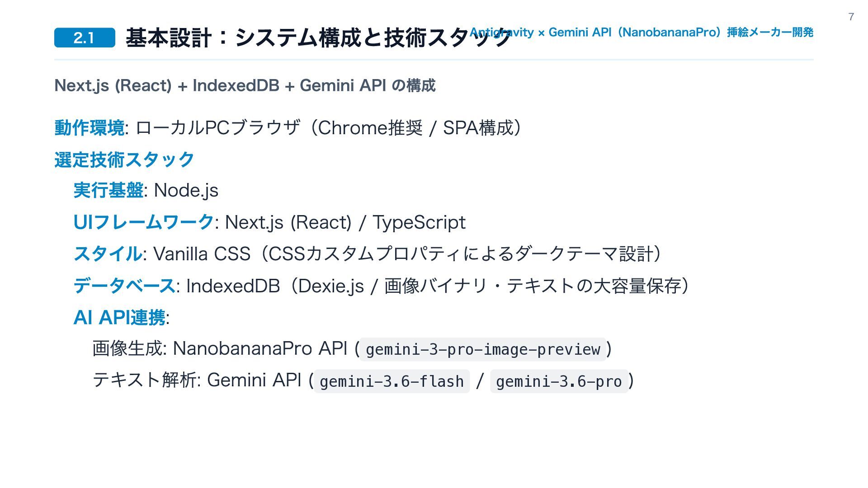Click the page number 7
Screen dimensions: 868x488
click(851, 17)
